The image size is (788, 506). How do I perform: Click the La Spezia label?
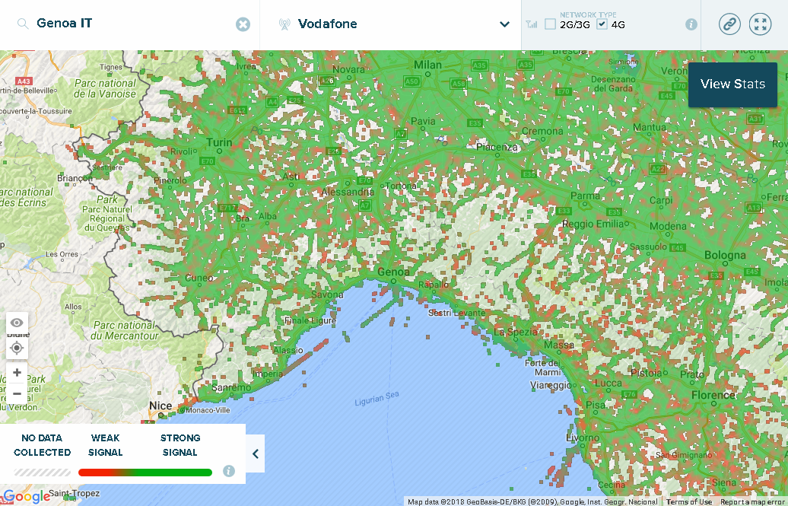[x=515, y=332]
